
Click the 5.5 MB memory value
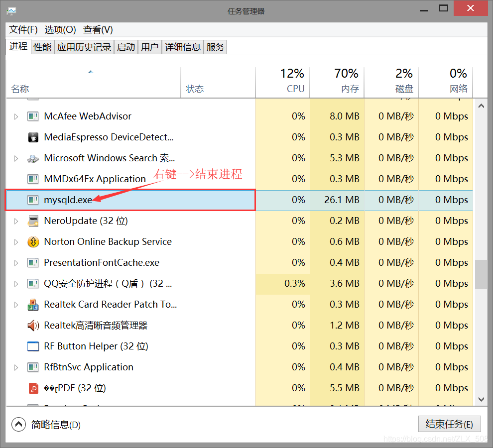(x=344, y=388)
